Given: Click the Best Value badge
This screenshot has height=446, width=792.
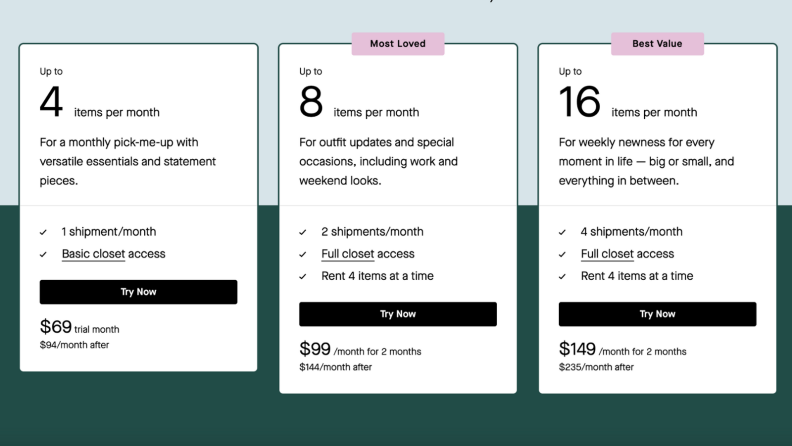Looking at the screenshot, I should 657,44.
